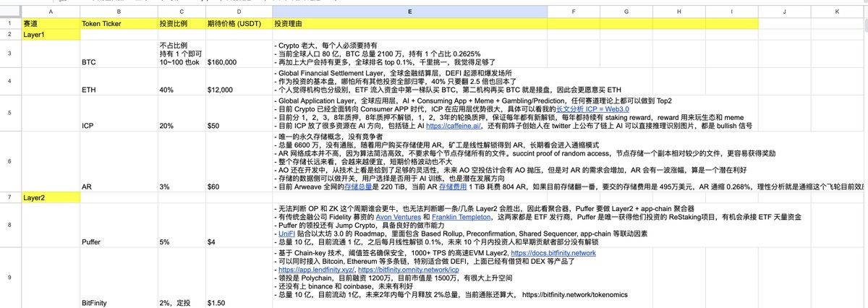Select column E header
The width and height of the screenshot is (868, 308).
pos(409,12)
